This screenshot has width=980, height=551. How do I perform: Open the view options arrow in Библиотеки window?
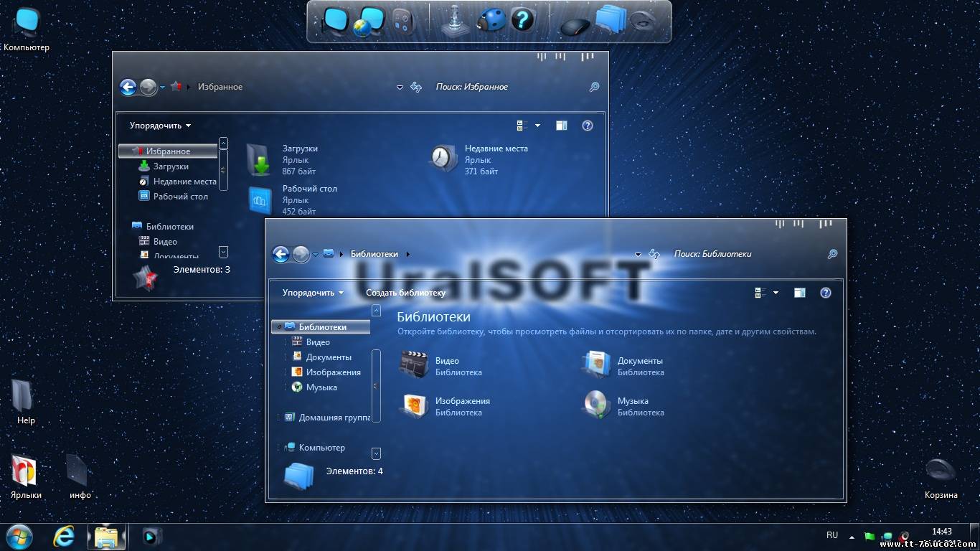(776, 293)
